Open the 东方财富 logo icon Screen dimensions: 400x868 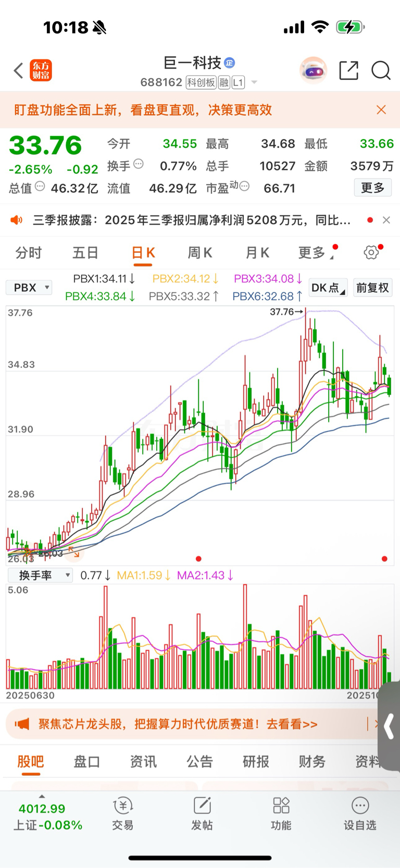pos(41,70)
